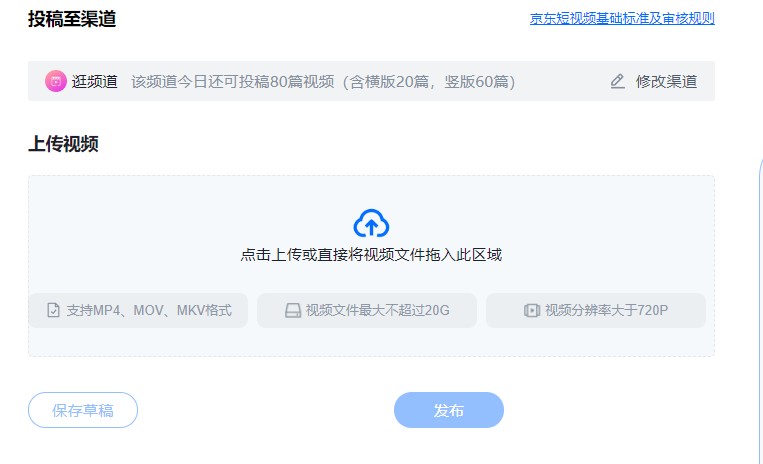Click the 视频文件最大不超过20G size limit label
This screenshot has width=763, height=464.
coord(378,310)
